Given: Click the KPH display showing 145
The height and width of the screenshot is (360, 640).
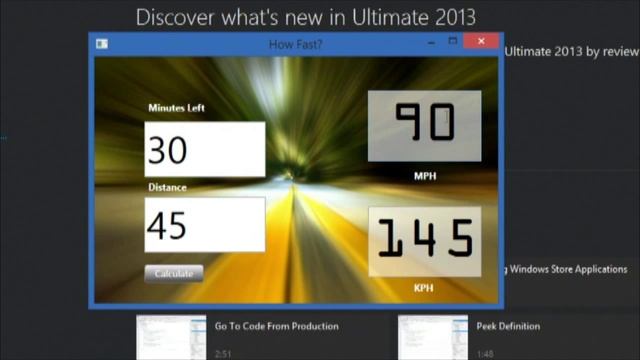Looking at the screenshot, I should click(424, 242).
